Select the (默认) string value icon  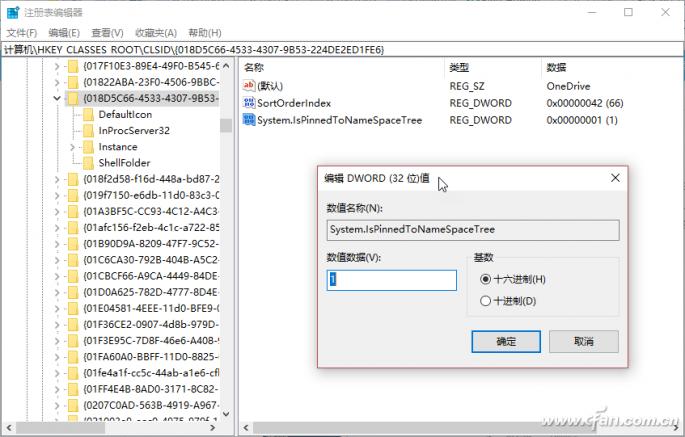click(249, 86)
